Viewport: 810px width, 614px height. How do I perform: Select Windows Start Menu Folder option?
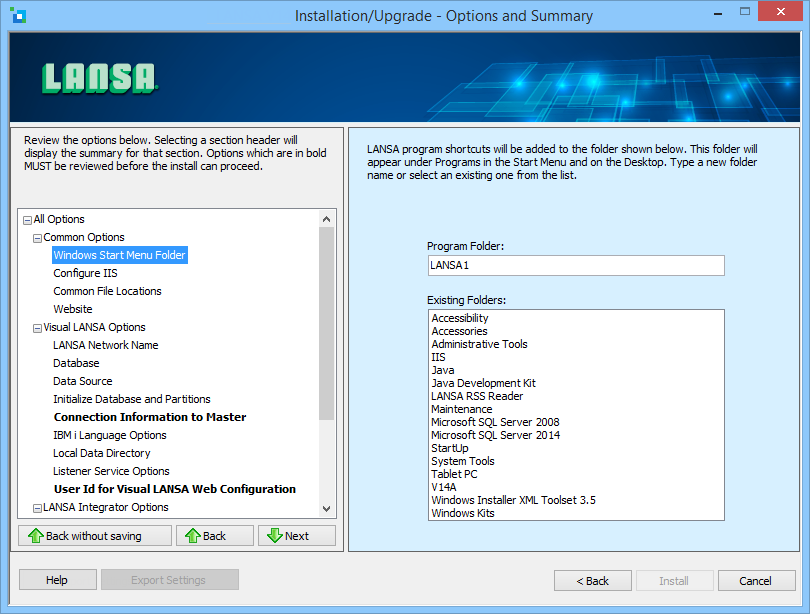coord(119,255)
